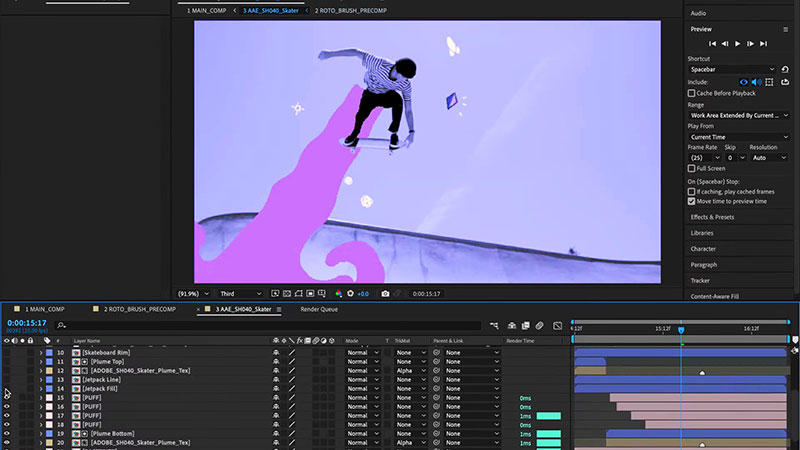This screenshot has width=800, height=450.
Task: Click the region of interest icon
Action: tap(310, 294)
